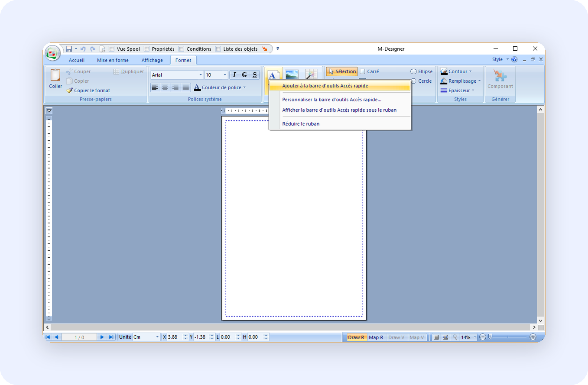
Task: Apply bold with the G button
Action: 244,75
